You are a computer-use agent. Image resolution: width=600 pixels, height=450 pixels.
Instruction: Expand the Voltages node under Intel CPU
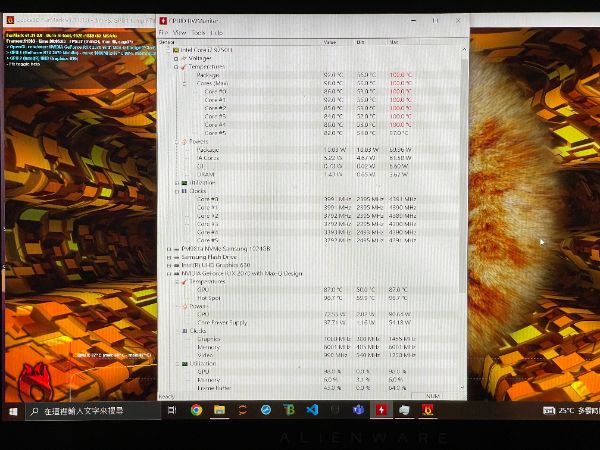coord(176,59)
